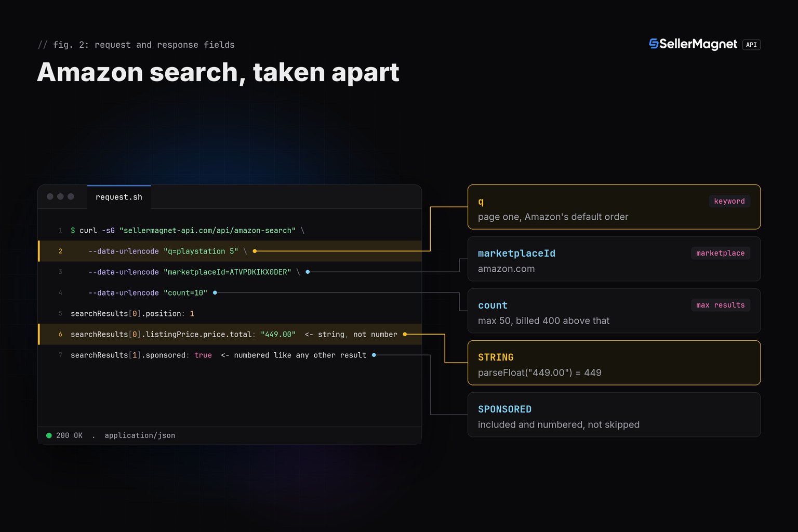Click the marketplace tag
The height and width of the screenshot is (532, 798).
(721, 253)
